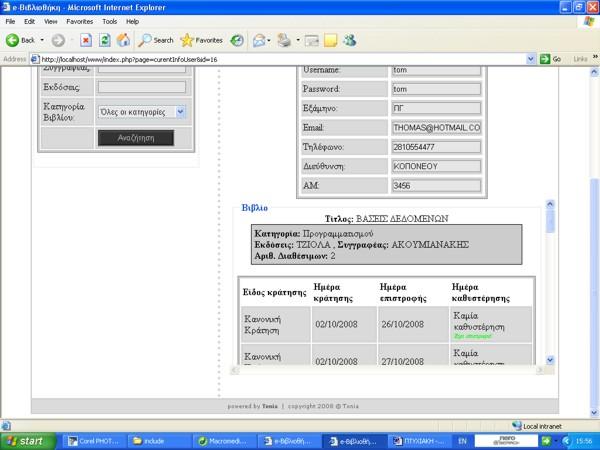The width and height of the screenshot is (600, 450).
Task: Open the Tools menu
Action: 109,21
